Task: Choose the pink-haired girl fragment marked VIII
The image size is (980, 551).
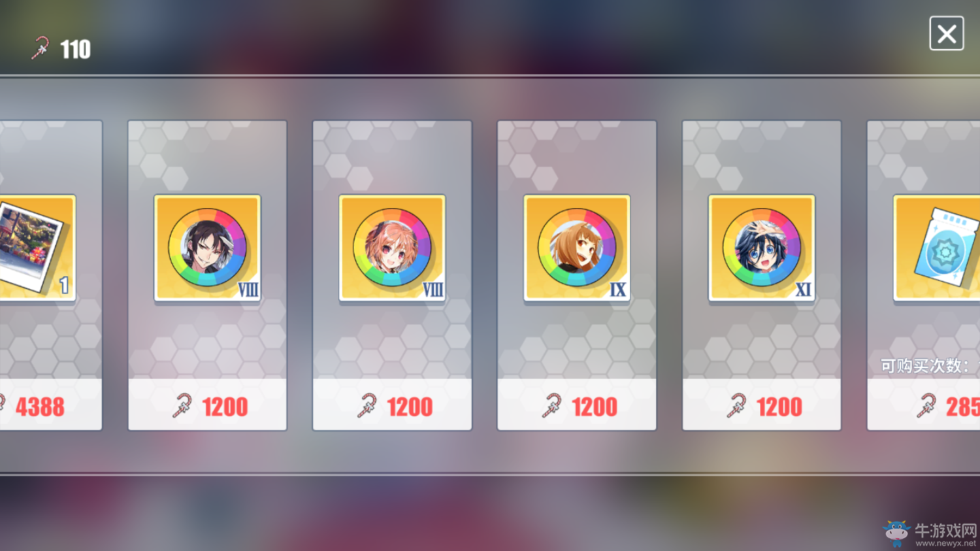Action: (393, 248)
